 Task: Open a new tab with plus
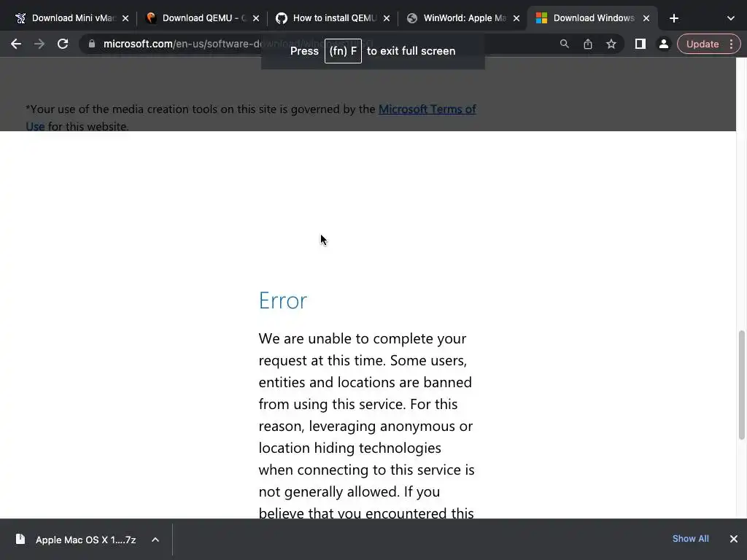673,18
